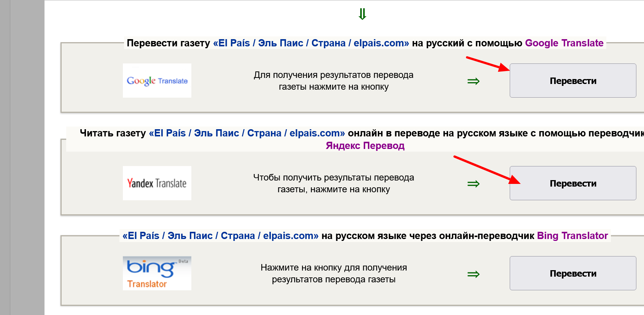Click the Yandex Translate logo
Image resolution: width=644 pixels, height=315 pixels.
pos(157,183)
